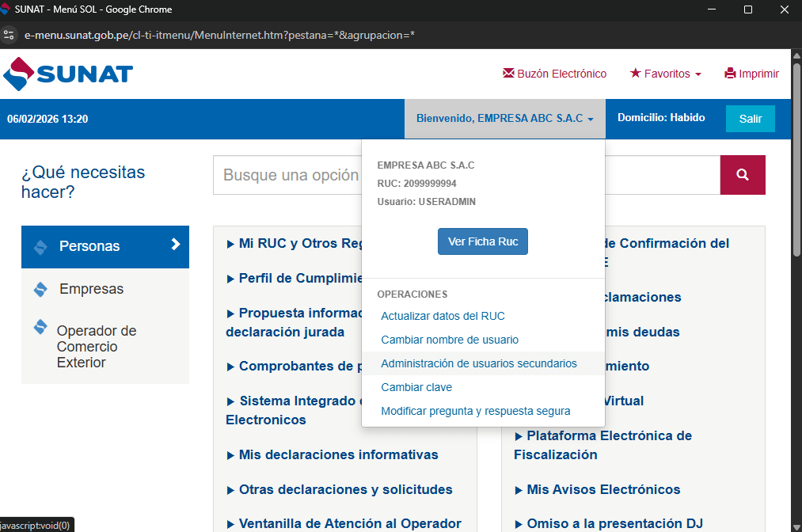The width and height of the screenshot is (802, 532).
Task: Click the Usuario: USERADMIN text
Action: coord(427,202)
